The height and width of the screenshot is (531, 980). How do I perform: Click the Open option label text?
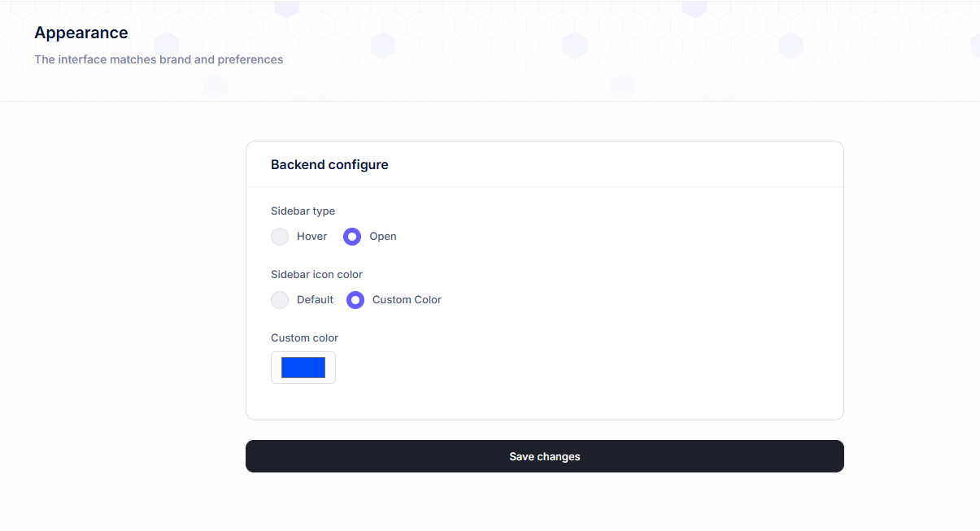(383, 237)
